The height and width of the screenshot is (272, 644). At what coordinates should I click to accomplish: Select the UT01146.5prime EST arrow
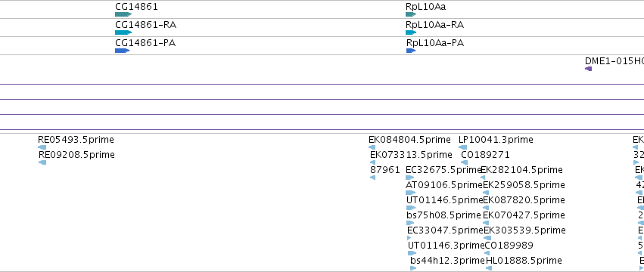pos(411,208)
